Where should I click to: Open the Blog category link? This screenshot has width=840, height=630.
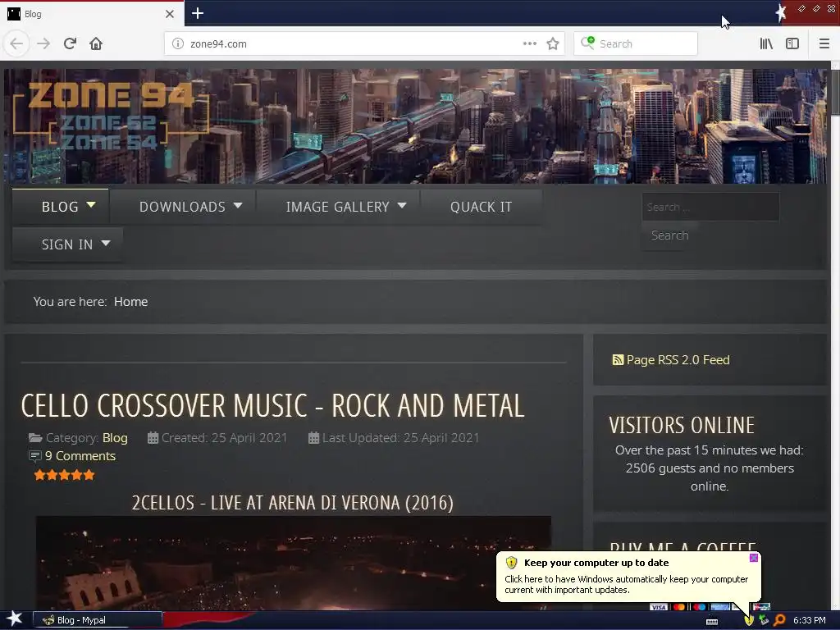(x=115, y=438)
